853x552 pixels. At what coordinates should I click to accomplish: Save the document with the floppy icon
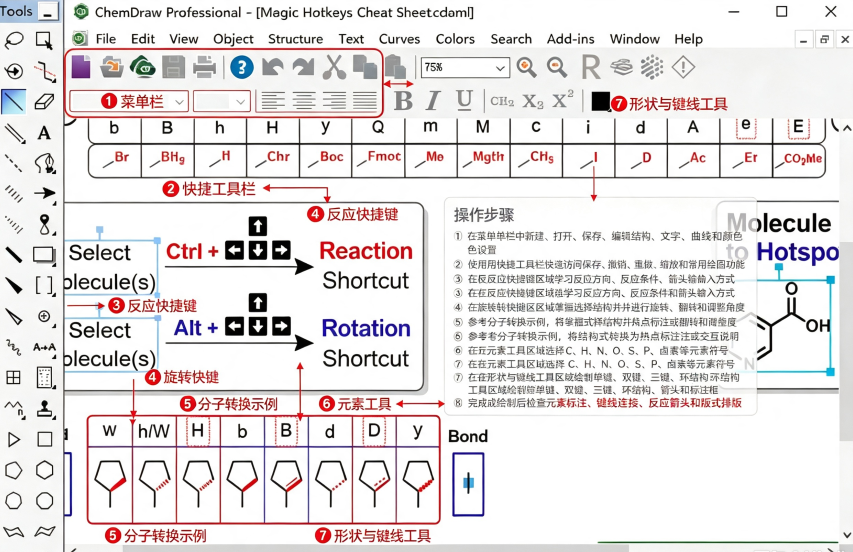[174, 67]
